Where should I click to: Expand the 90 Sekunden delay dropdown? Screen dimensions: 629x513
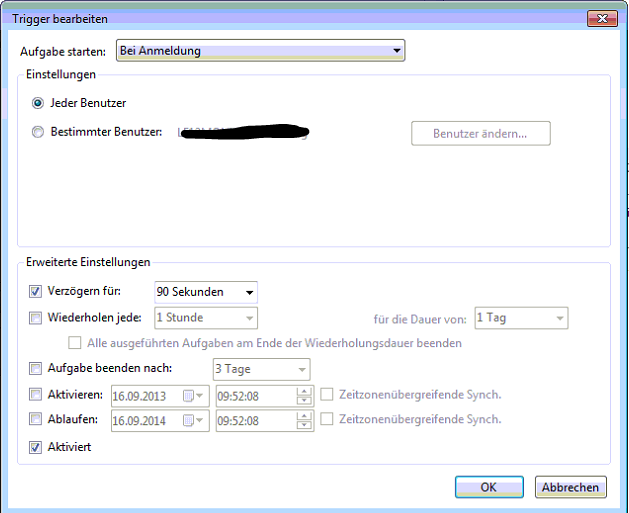pyautogui.click(x=249, y=292)
